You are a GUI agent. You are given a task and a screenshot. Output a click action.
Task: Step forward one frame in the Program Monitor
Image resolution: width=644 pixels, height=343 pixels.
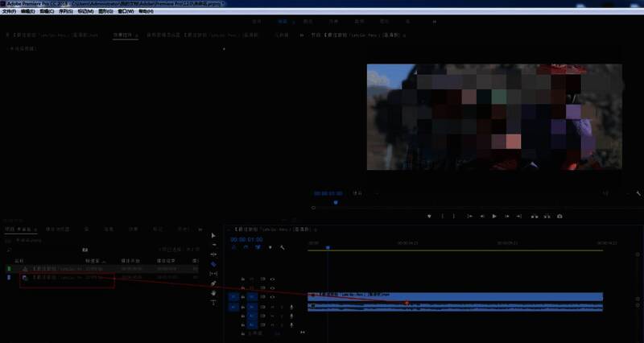pos(506,216)
